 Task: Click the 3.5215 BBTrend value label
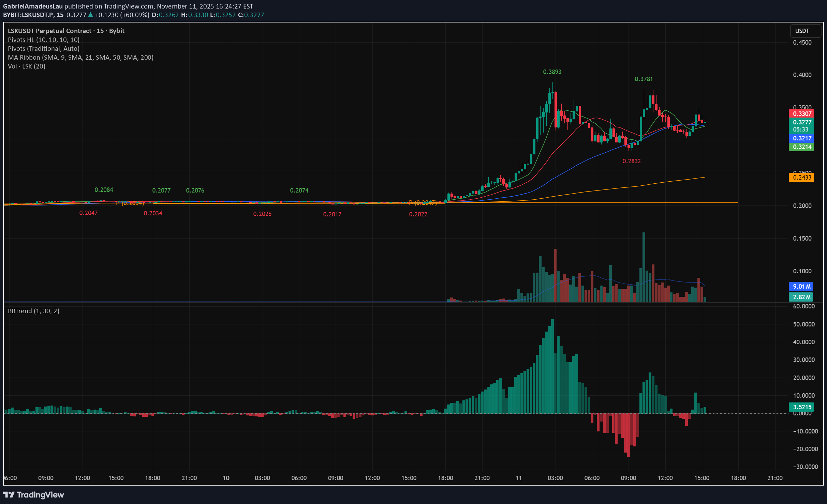801,407
